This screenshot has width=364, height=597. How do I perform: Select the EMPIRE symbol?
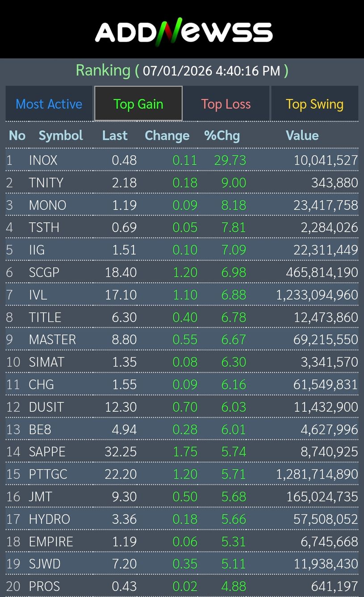(x=51, y=542)
